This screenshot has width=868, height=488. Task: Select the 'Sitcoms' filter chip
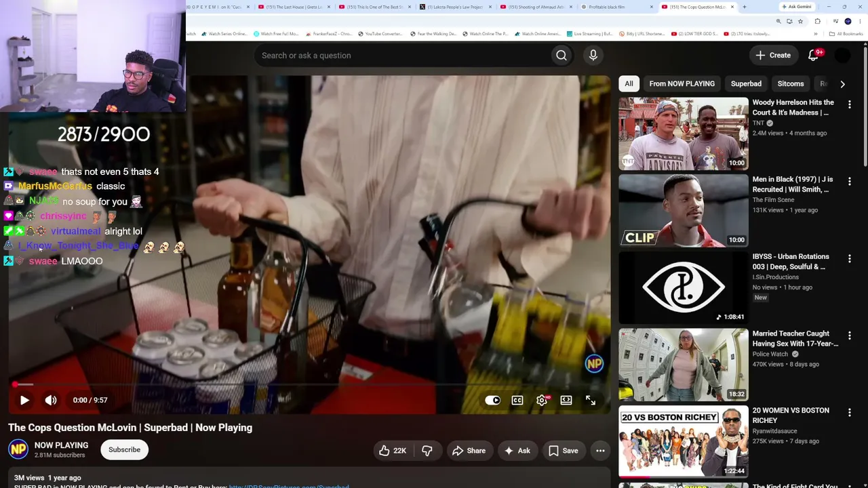tap(791, 84)
